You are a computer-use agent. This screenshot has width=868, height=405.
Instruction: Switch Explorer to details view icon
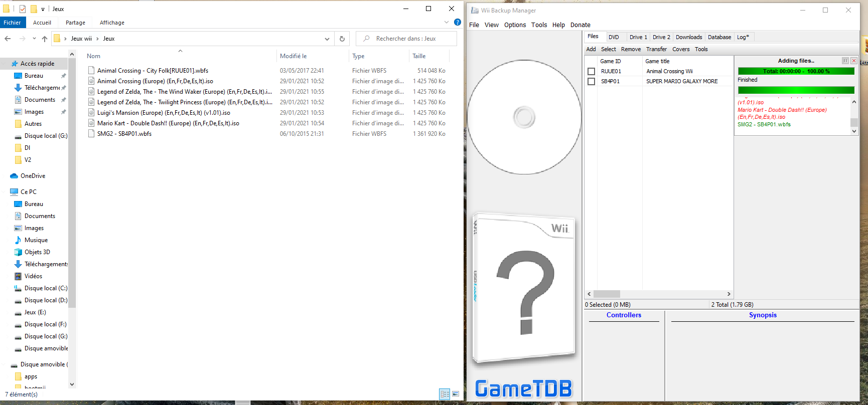[x=445, y=394]
